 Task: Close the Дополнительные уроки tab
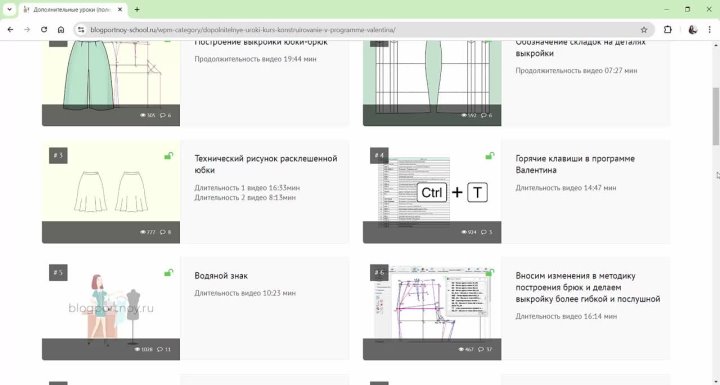click(x=120, y=9)
